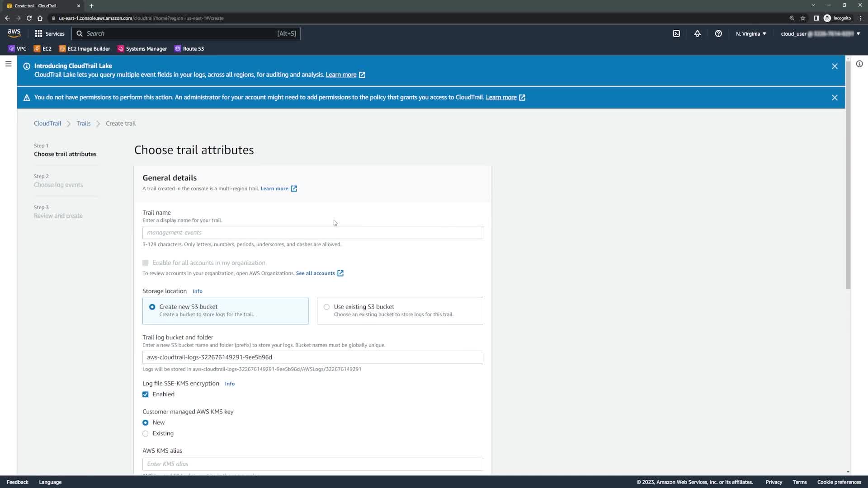
Task: Toggle the left hamburger navigation menu
Action: coord(8,64)
